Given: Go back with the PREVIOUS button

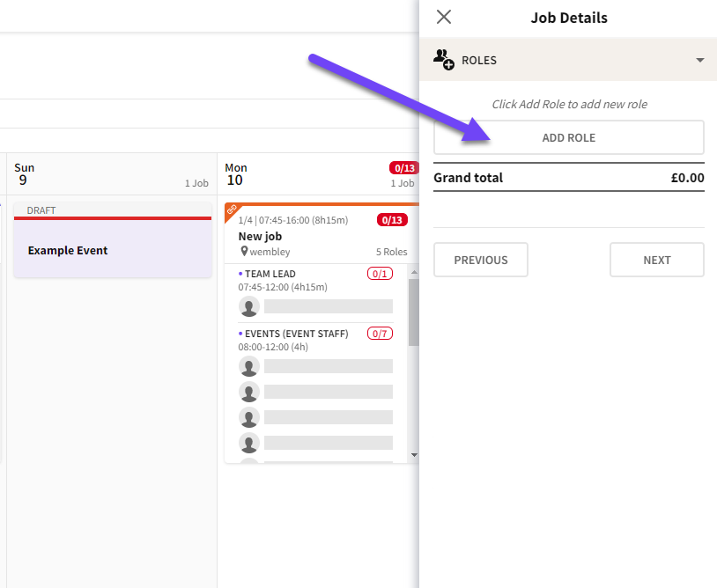Looking at the screenshot, I should click(x=480, y=260).
